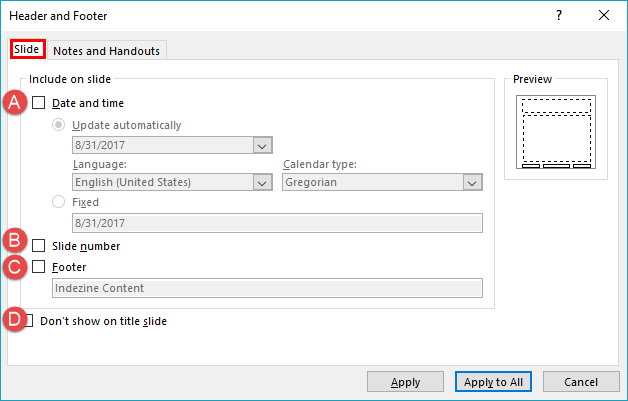628x401 pixels.
Task: Enable Don't show on title slide
Action: click(x=29, y=321)
